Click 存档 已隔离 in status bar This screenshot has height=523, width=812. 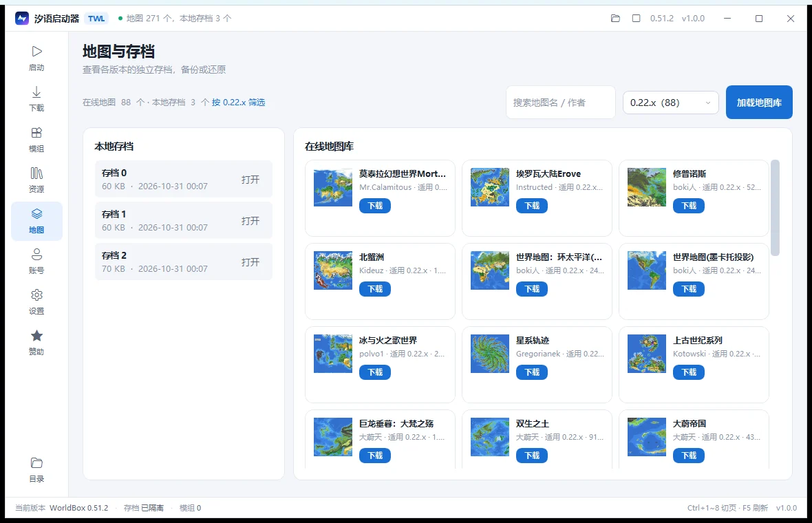(143, 508)
